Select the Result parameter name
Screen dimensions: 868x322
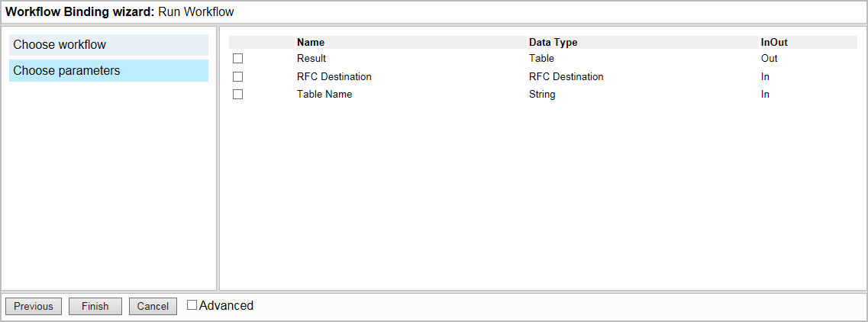(x=311, y=59)
